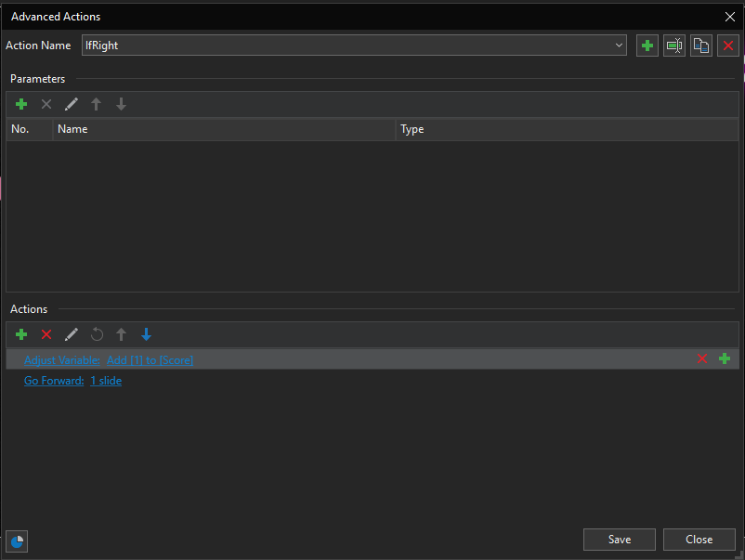Rename the IfRight action
Viewport: 745px width, 560px height.
coord(674,46)
